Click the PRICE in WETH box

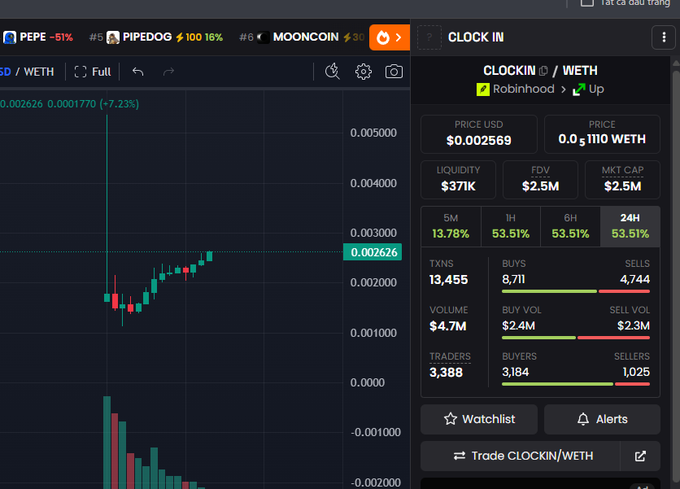pyautogui.click(x=602, y=134)
